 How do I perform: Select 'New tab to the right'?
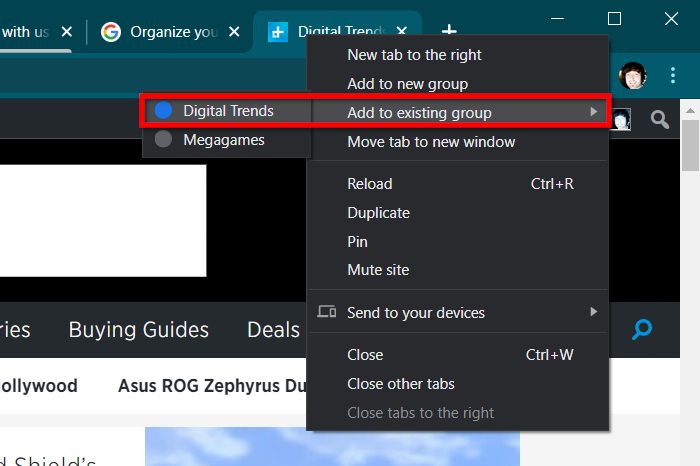tap(458, 55)
